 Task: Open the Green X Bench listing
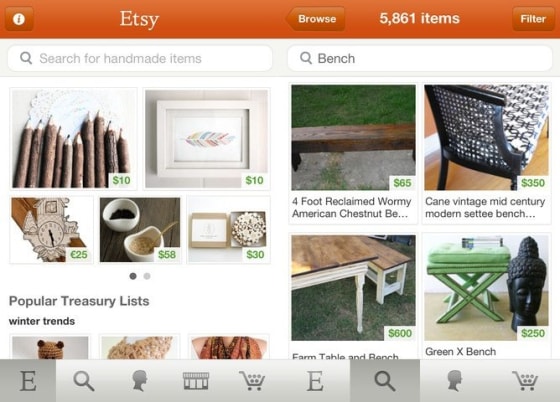pyautogui.click(x=486, y=296)
